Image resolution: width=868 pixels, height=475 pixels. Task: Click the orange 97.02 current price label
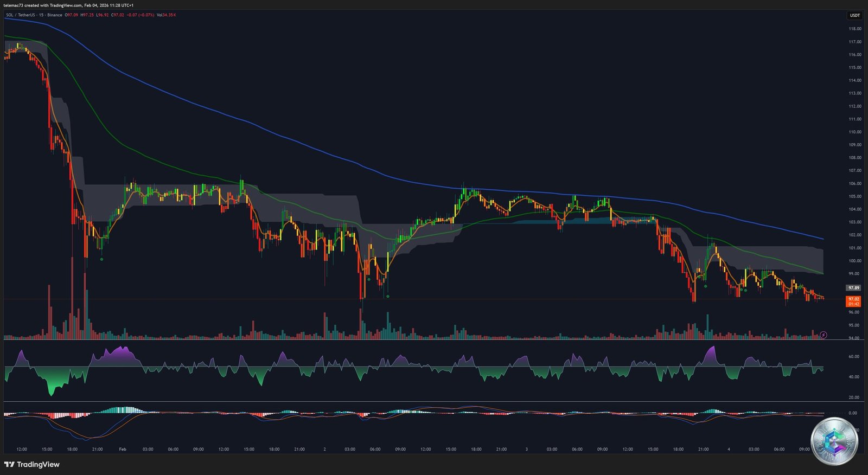click(854, 301)
